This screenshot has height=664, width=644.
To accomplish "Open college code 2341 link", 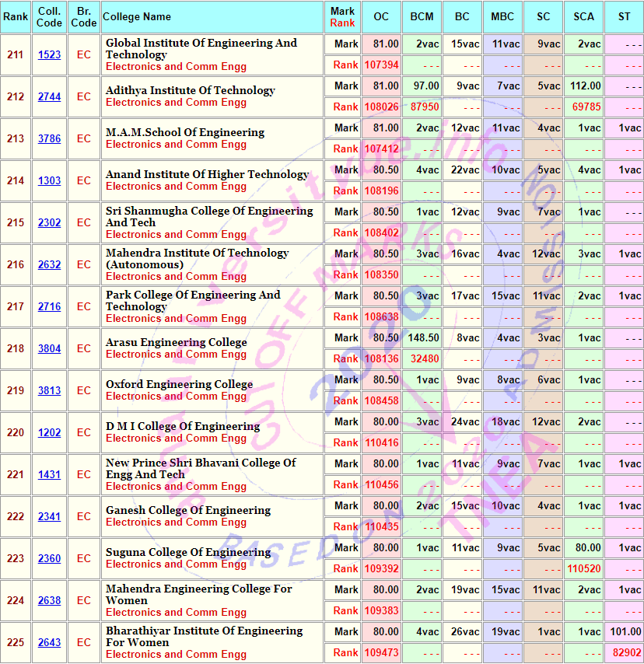I will [49, 517].
